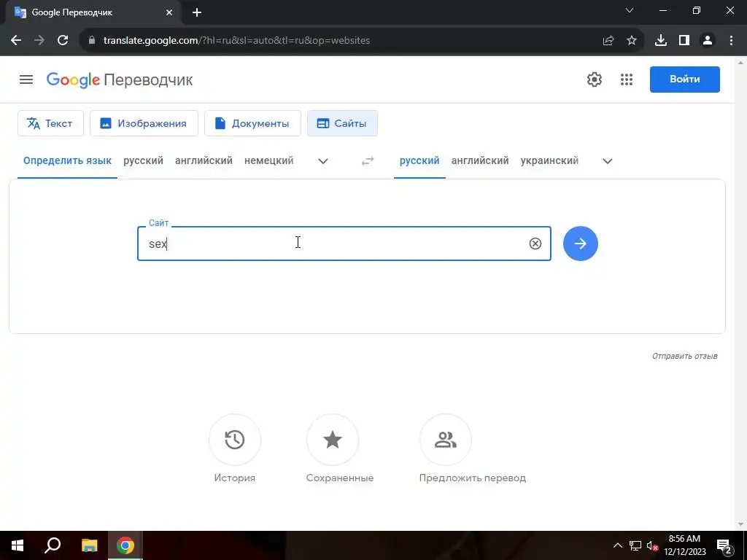
Task: Select украинский as target language
Action: tap(549, 161)
